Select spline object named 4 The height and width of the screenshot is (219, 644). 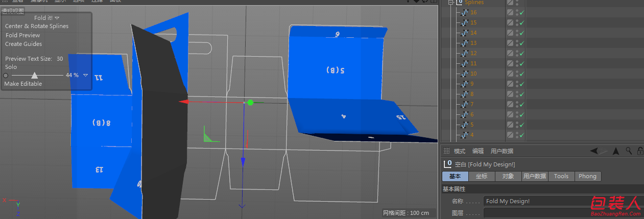click(x=472, y=135)
